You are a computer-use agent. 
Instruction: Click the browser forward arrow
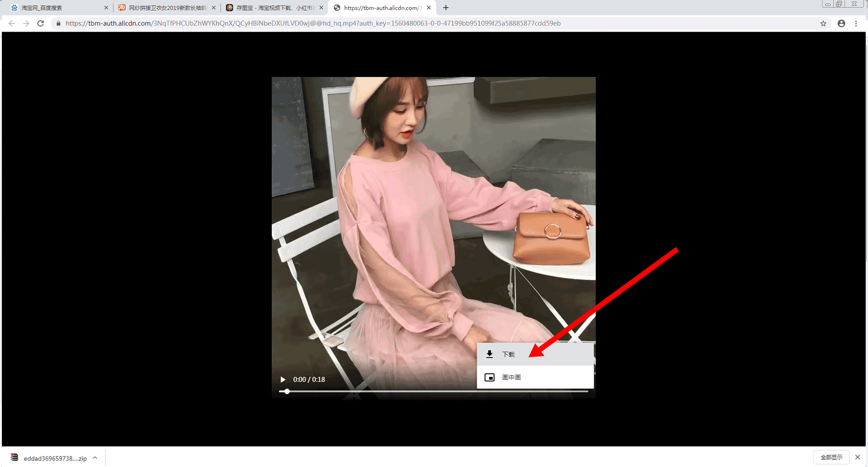pyautogui.click(x=26, y=23)
